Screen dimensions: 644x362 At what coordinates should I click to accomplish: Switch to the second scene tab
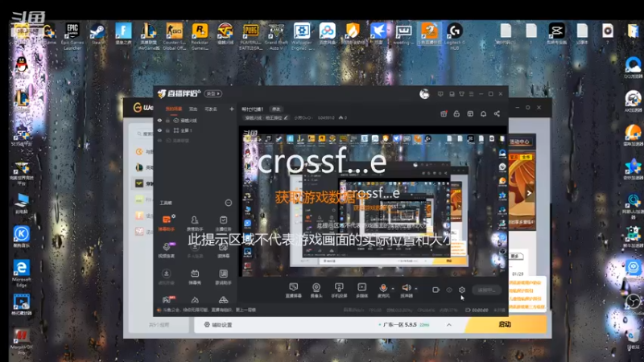pos(193,109)
